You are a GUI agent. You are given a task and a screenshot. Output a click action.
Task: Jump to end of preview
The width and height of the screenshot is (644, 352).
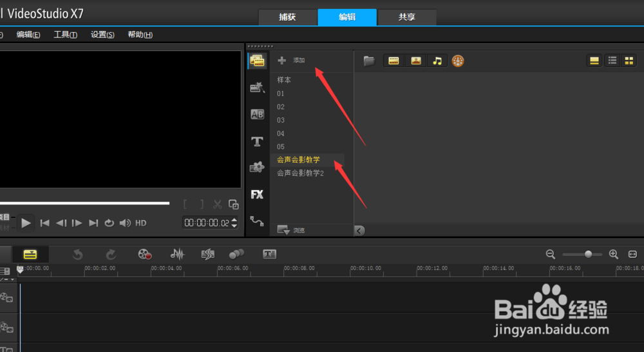point(93,223)
